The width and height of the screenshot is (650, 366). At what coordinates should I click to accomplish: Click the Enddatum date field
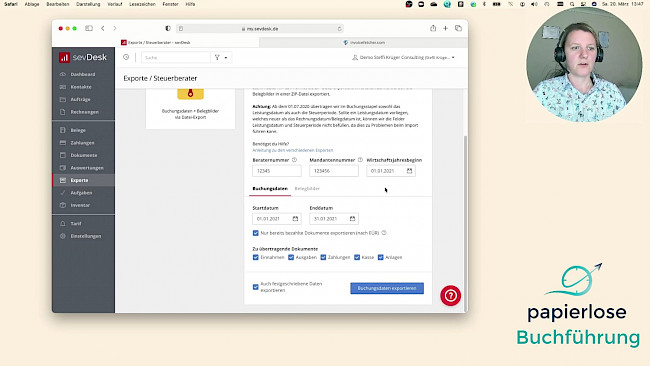[334, 218]
